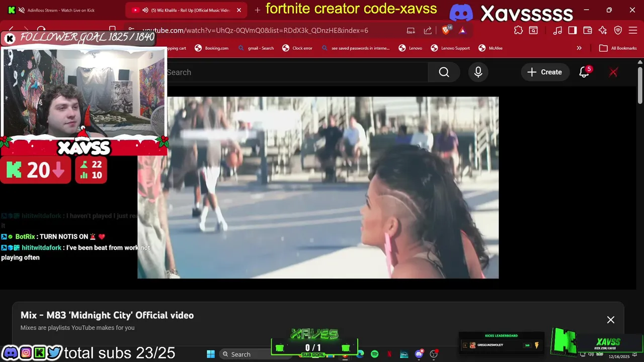The width and height of the screenshot is (644, 362).
Task: Open the Lenovo Support bookmark
Action: (450, 48)
